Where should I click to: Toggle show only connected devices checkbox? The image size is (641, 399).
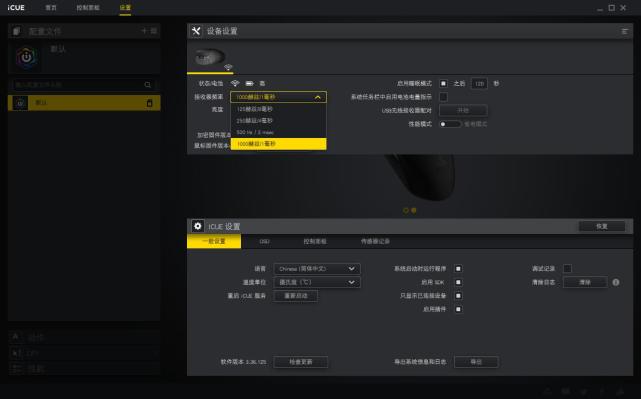[458, 296]
